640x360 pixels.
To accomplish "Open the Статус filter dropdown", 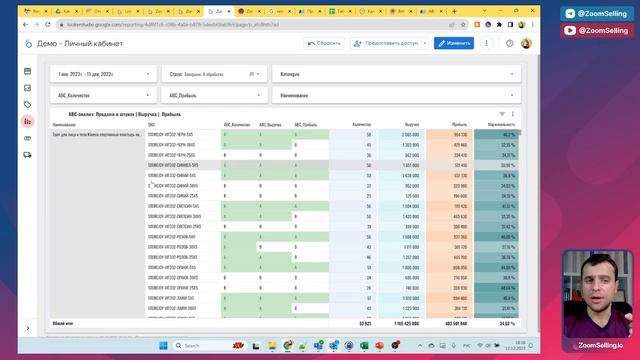I will [x=214, y=74].
